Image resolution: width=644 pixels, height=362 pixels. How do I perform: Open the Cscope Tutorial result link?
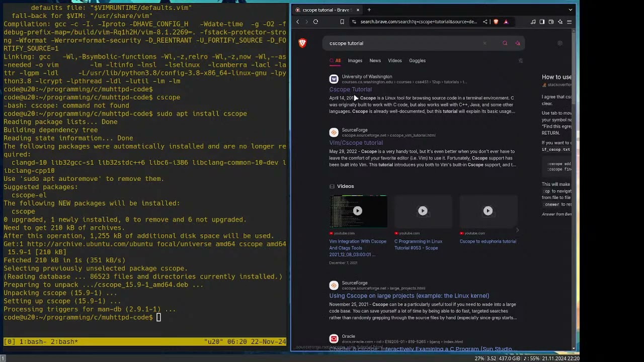tap(350, 89)
